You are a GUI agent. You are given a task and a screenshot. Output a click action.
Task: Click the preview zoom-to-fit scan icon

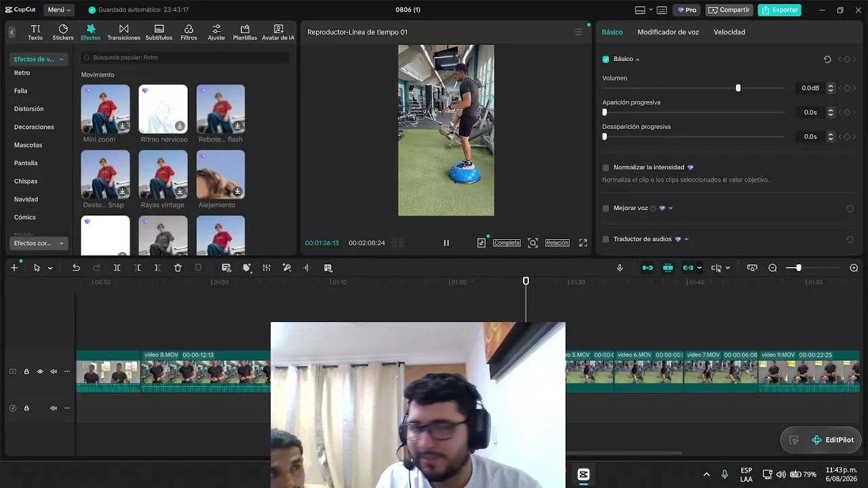pyautogui.click(x=533, y=243)
